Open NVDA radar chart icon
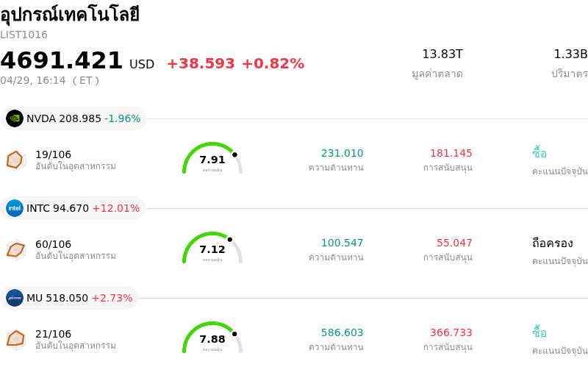 click(x=15, y=160)
